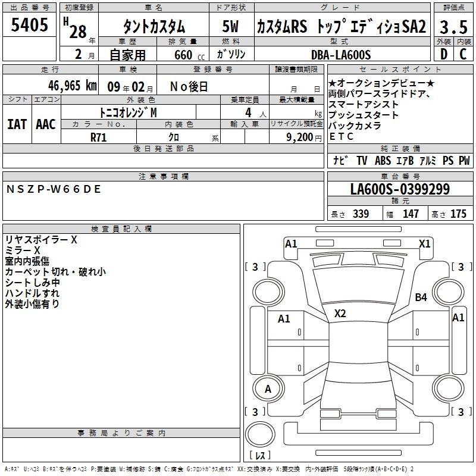Image resolution: width=476 pixels, height=476 pixels.
Task: Select the B4 damage mark on the diagram
Action: 421,297
